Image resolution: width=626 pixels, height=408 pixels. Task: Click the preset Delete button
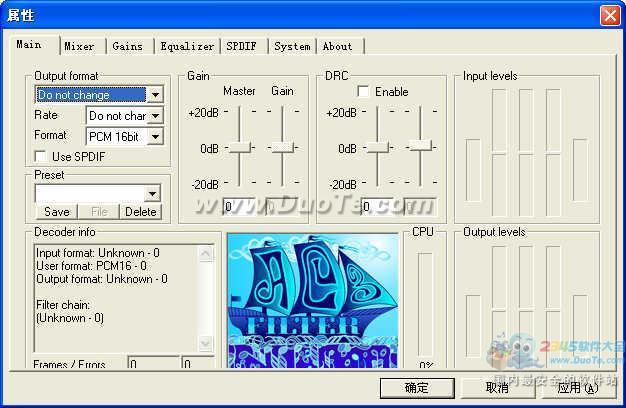pos(140,211)
